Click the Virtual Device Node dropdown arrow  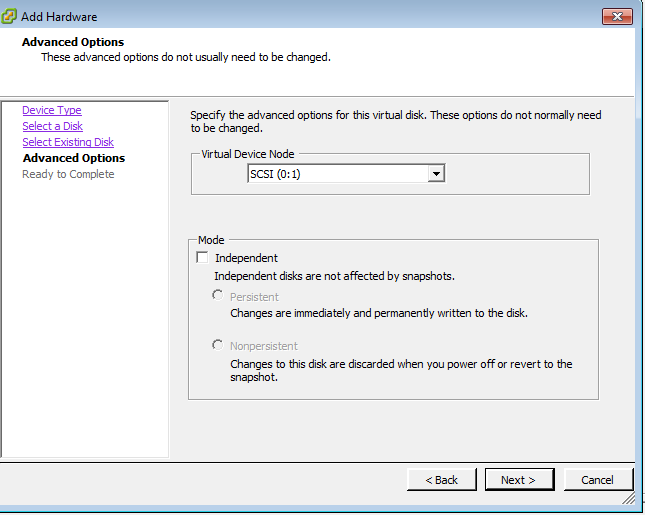pyautogui.click(x=435, y=174)
